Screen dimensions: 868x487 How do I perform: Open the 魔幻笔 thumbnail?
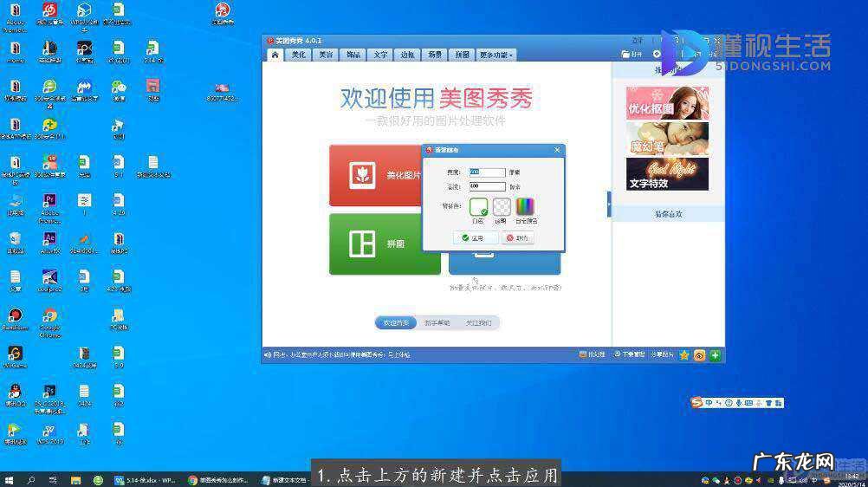tap(667, 139)
